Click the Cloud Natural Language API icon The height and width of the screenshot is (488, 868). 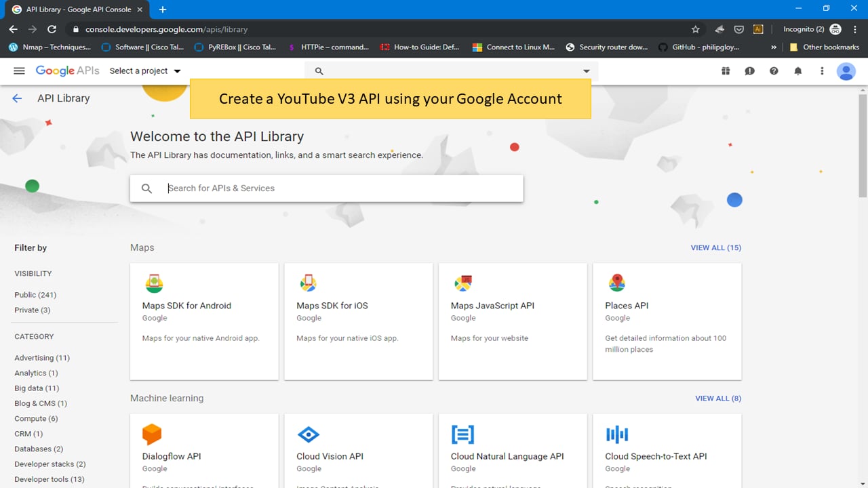pos(462,434)
